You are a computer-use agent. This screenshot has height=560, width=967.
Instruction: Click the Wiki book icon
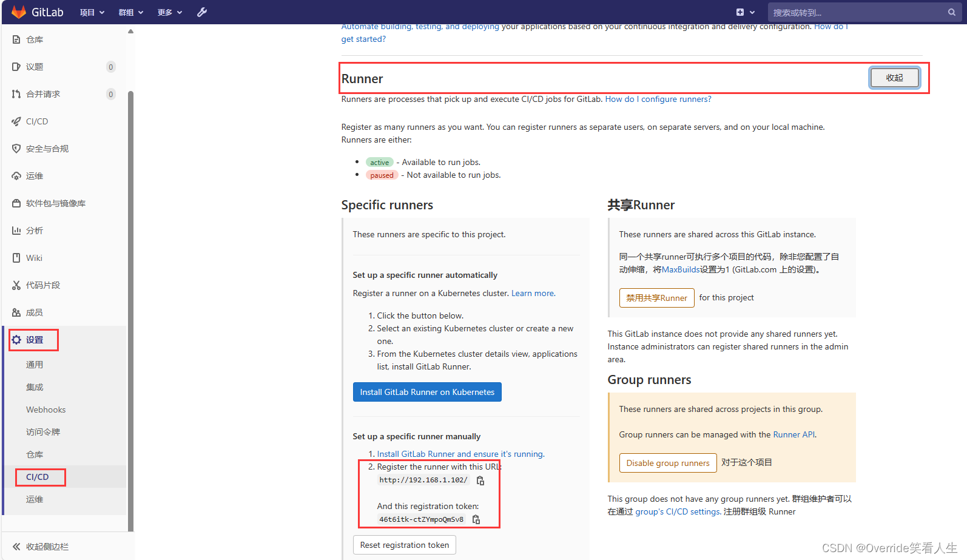point(16,258)
